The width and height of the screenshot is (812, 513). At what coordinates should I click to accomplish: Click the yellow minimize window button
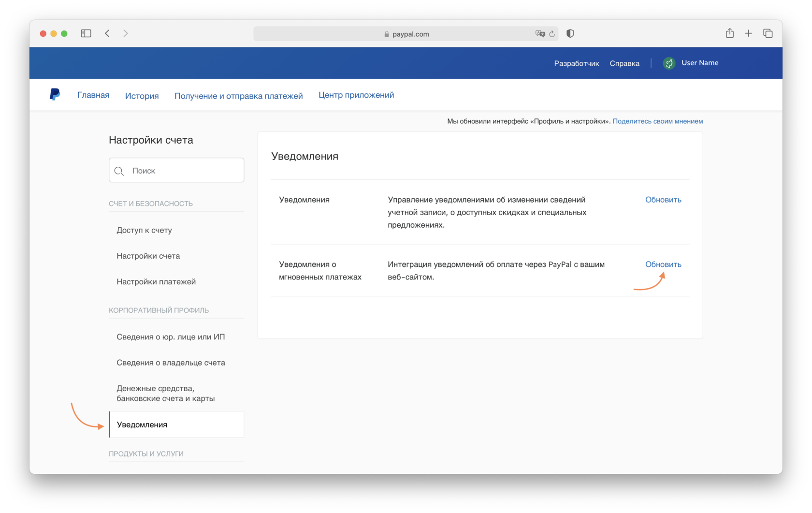point(54,33)
